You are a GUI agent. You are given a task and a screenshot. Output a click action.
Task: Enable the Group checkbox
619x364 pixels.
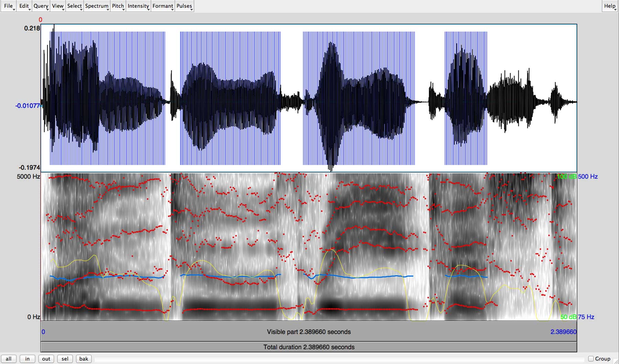point(591,359)
